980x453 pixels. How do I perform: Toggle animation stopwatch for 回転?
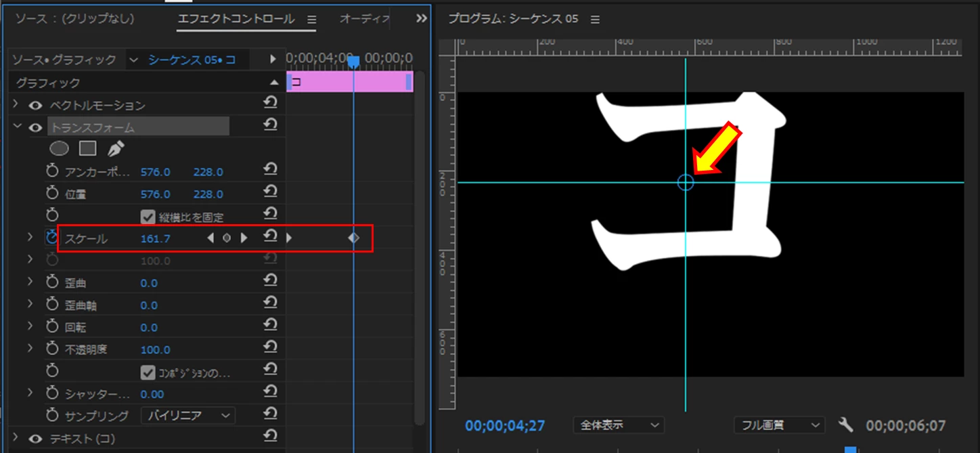(x=53, y=327)
